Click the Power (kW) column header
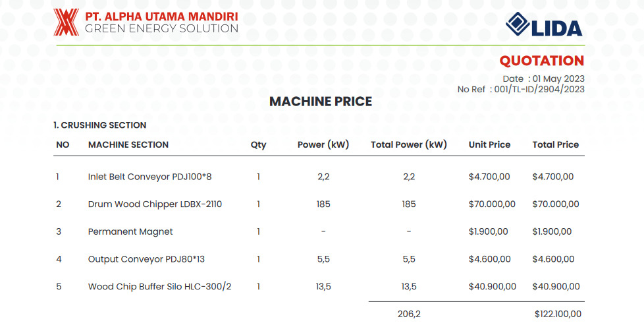This screenshot has width=644, height=329. click(323, 145)
